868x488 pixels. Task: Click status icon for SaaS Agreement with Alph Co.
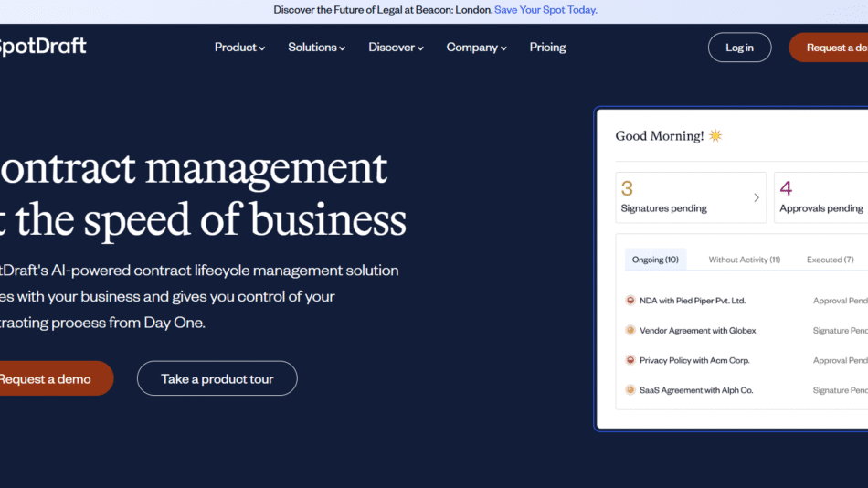click(x=630, y=390)
